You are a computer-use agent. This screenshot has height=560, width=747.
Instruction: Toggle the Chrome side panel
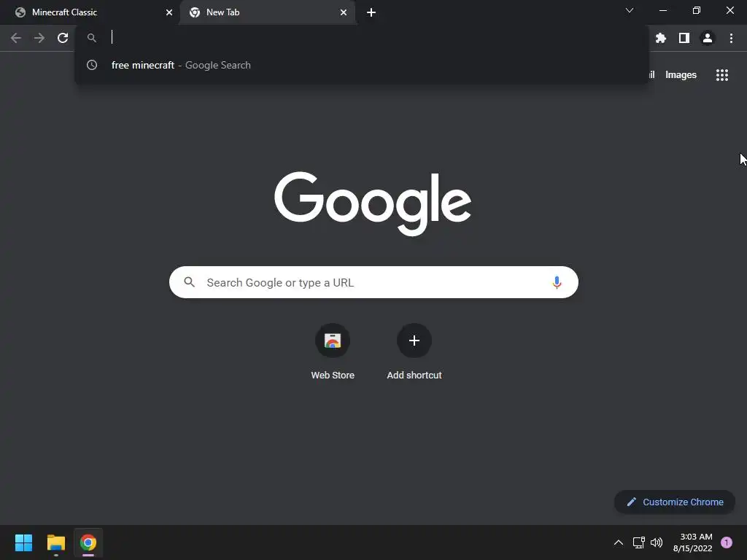[684, 38]
